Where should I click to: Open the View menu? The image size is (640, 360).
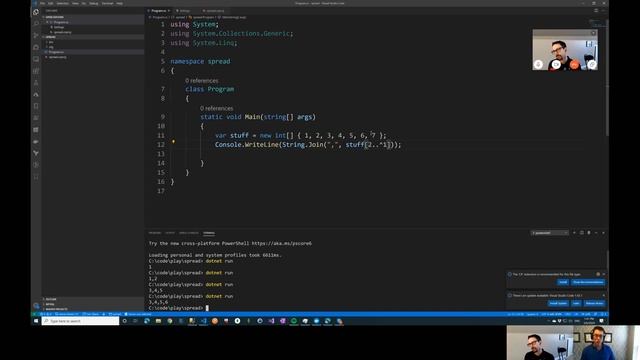(x=75, y=3)
